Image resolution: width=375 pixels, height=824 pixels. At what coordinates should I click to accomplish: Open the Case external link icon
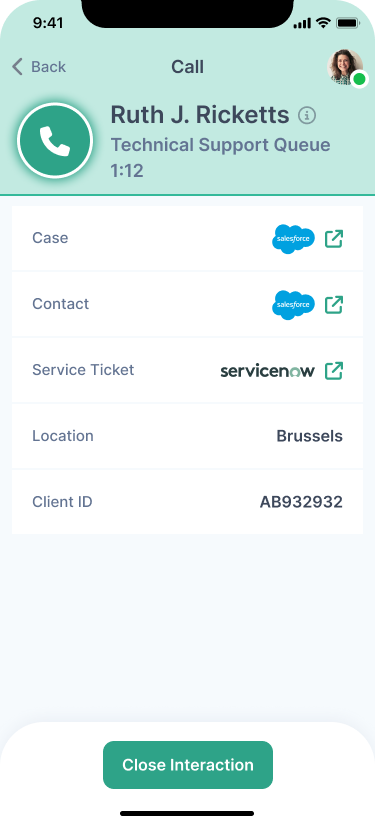point(334,239)
